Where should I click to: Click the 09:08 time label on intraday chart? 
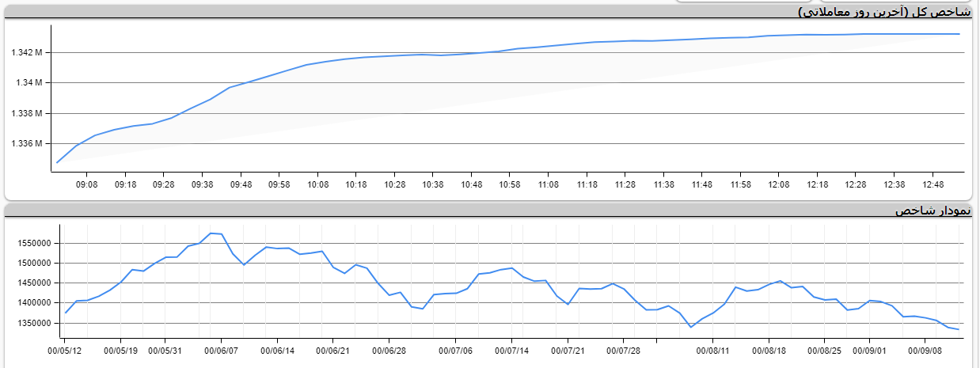(87, 184)
